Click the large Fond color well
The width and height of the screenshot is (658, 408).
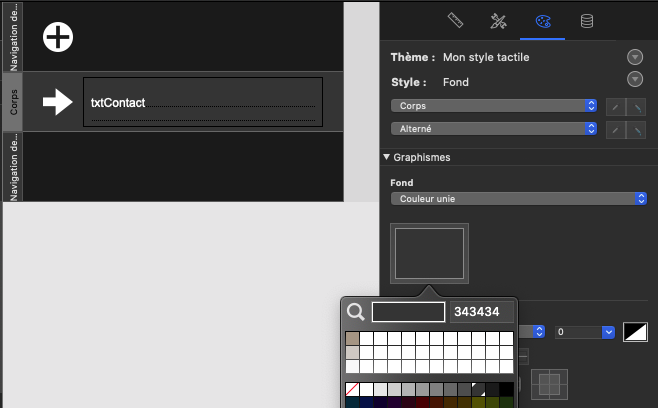point(429,253)
